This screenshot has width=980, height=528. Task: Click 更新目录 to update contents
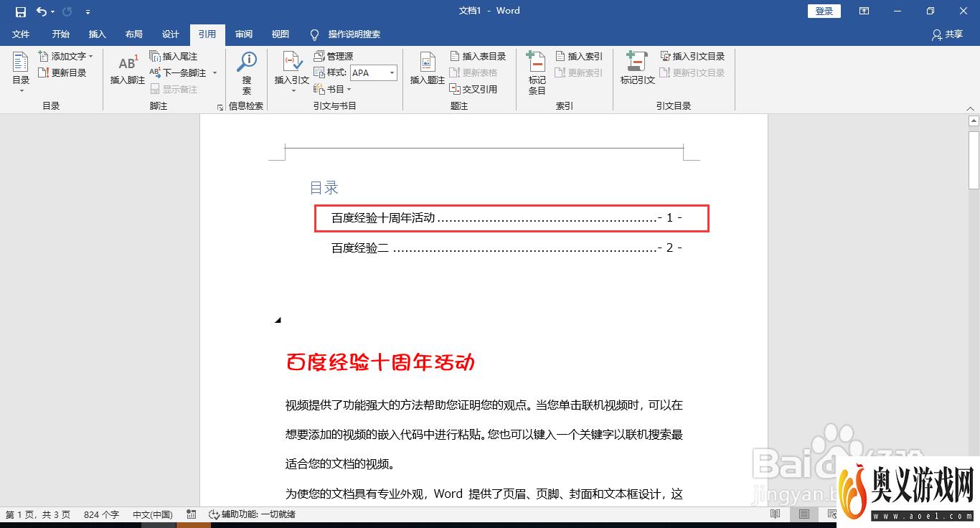[62, 72]
